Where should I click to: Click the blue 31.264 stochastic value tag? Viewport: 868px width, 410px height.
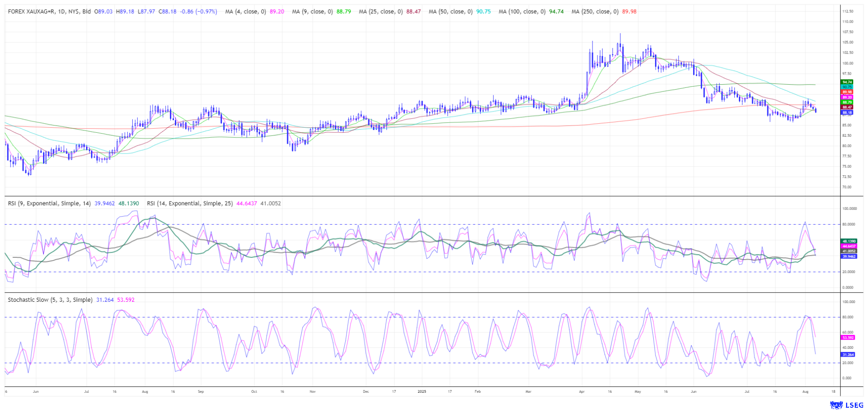848,355
